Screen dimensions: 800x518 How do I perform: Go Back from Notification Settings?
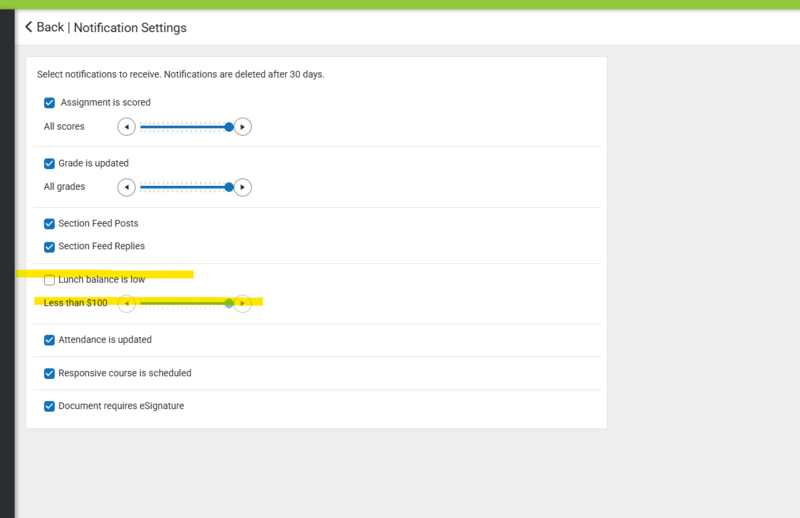tap(49, 27)
